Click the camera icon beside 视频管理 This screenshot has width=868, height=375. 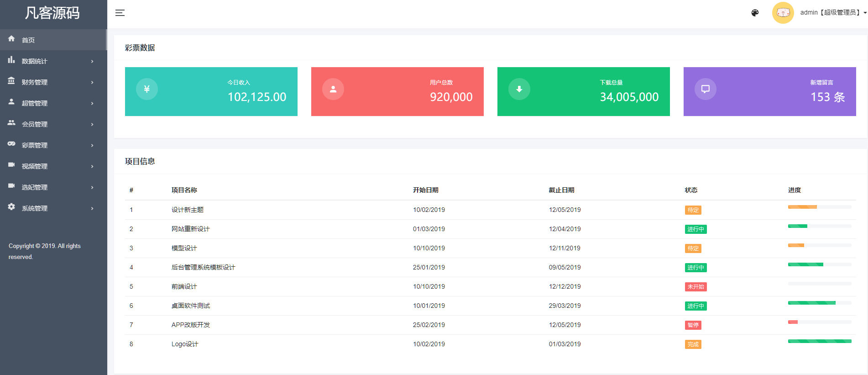pos(11,165)
